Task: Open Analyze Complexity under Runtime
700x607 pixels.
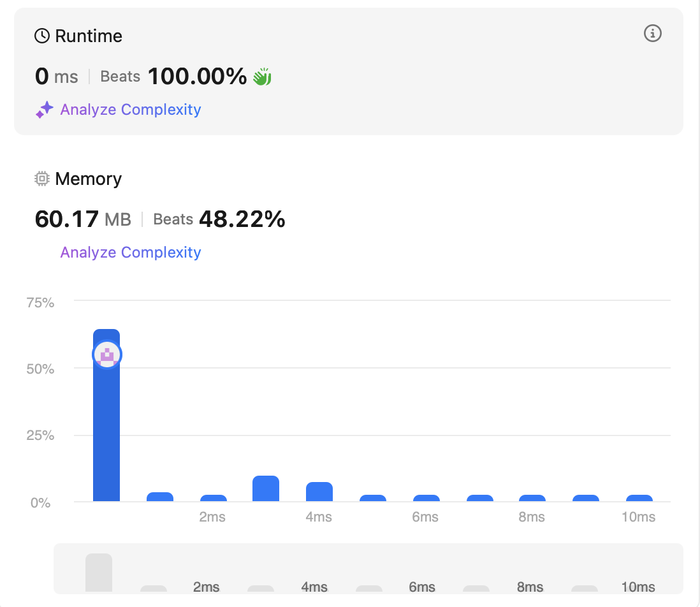Action: [131, 110]
